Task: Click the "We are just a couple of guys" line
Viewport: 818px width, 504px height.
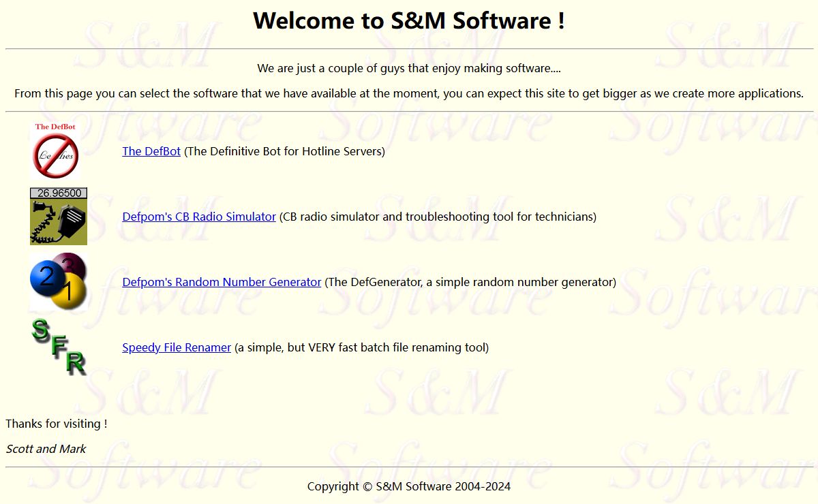Action: coord(409,68)
